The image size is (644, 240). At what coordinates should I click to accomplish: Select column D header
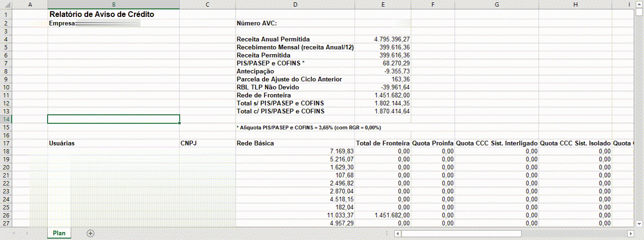[x=295, y=4]
